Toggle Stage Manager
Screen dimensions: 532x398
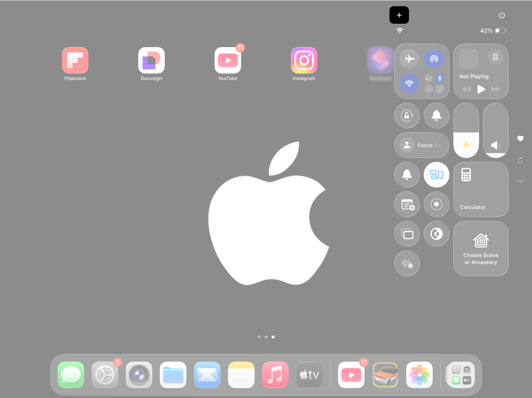[437, 175]
